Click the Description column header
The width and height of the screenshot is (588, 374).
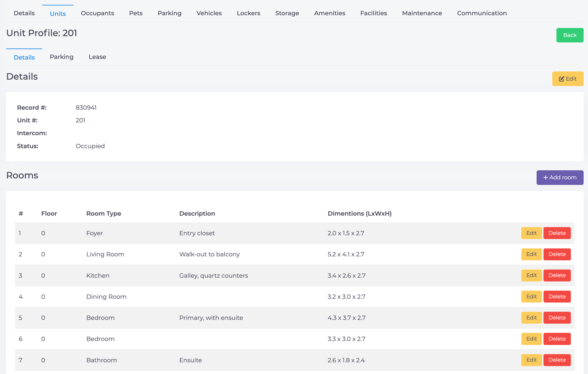click(197, 214)
